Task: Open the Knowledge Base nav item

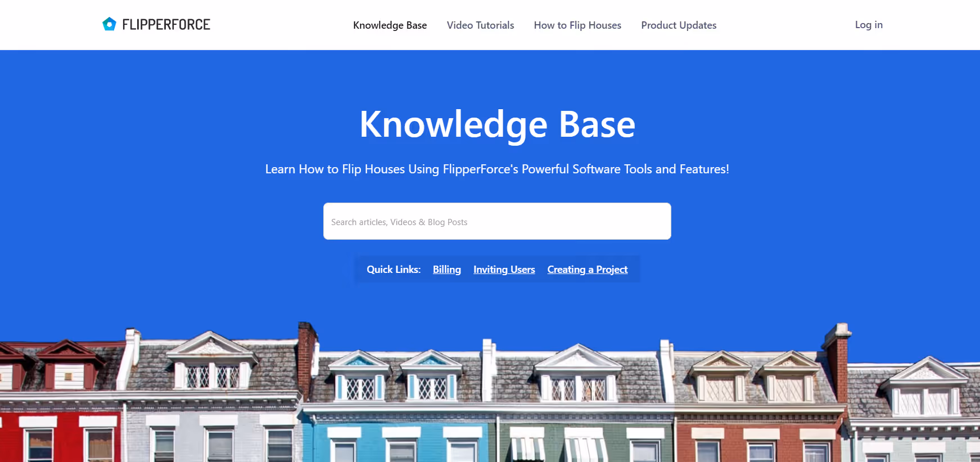Action: click(390, 25)
